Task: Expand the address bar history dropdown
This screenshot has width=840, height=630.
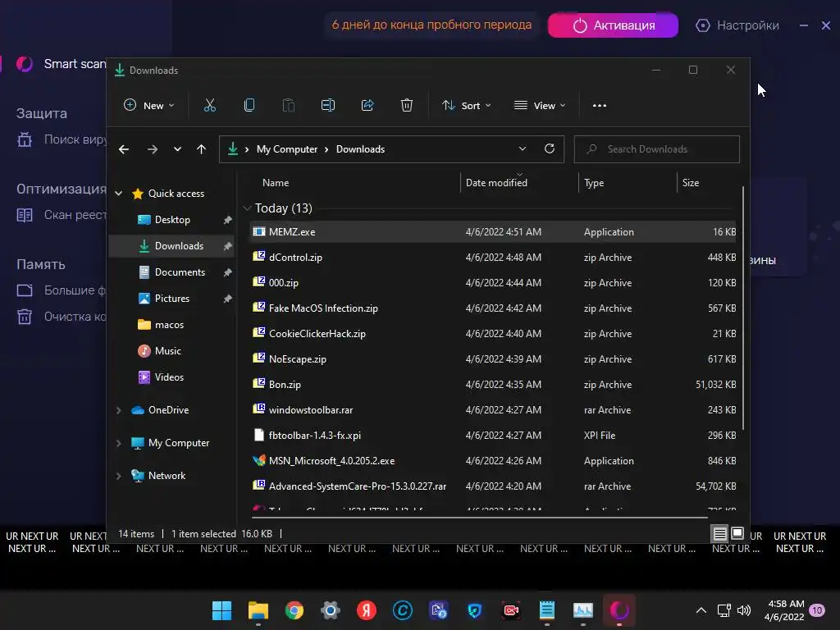Action: (x=523, y=149)
